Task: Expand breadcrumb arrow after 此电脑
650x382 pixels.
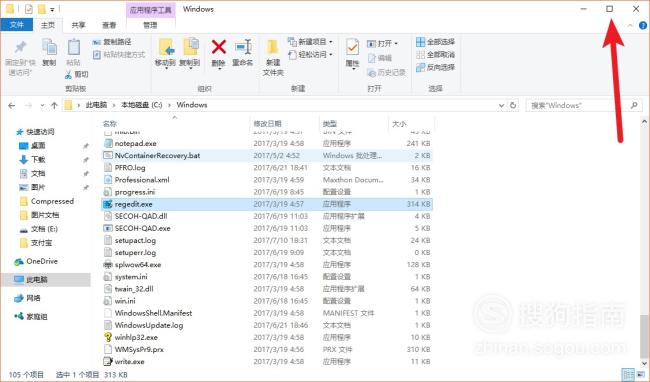Action: pyautogui.click(x=114, y=105)
